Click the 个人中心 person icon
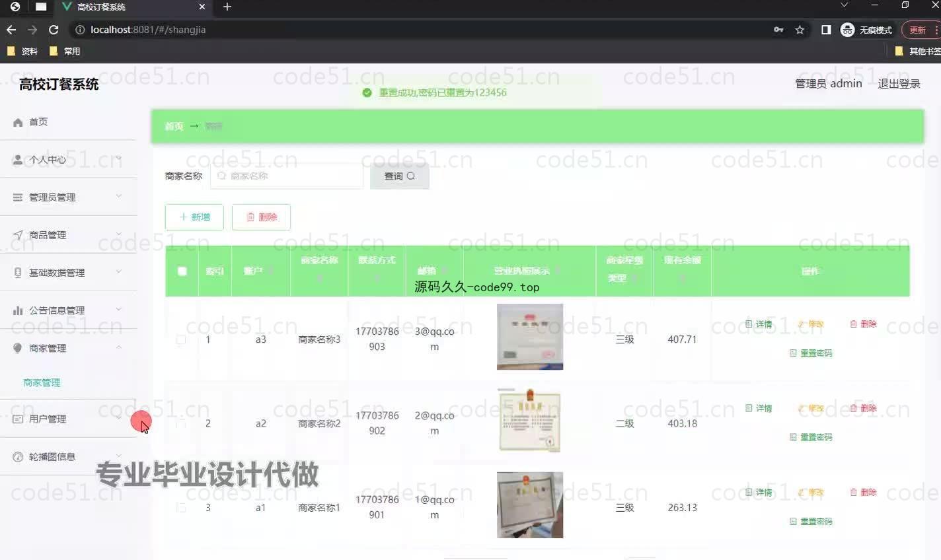 pos(18,160)
